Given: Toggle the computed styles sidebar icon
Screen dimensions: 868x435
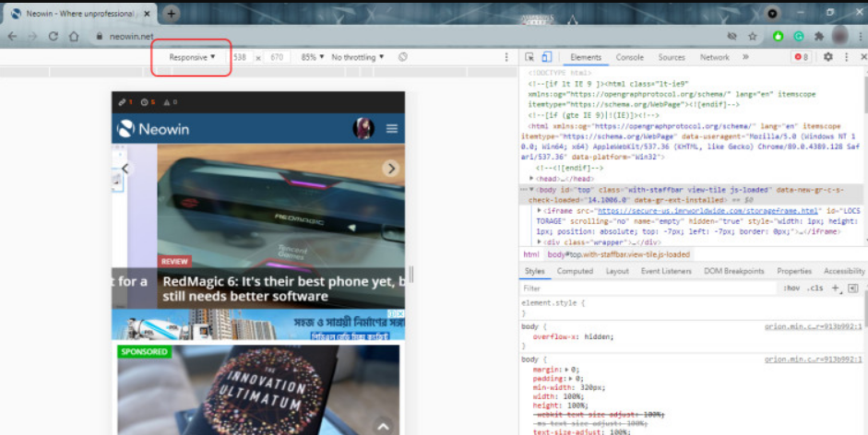Looking at the screenshot, I should [852, 288].
